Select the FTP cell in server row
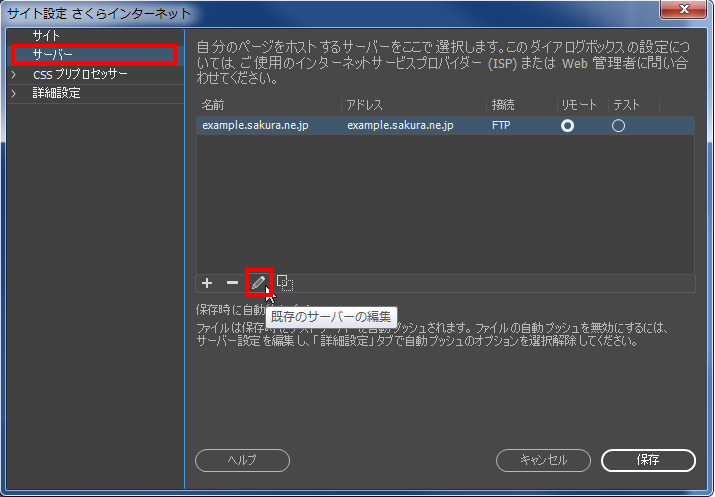Viewport: 715px width, 497px height. click(x=501, y=126)
